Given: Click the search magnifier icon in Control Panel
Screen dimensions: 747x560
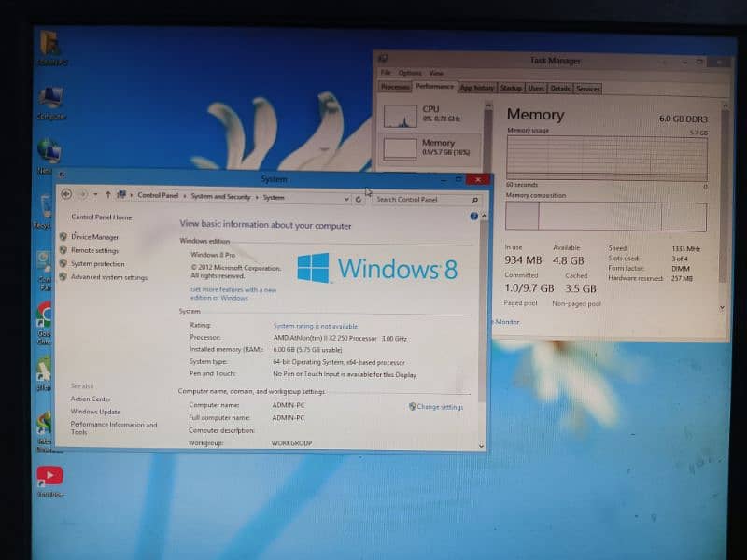Looking at the screenshot, I should [x=474, y=200].
